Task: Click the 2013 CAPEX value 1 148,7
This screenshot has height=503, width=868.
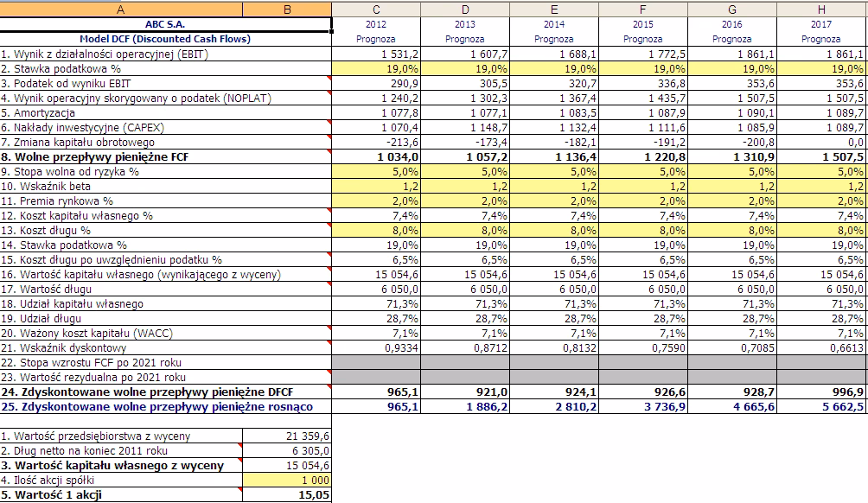Action: click(466, 127)
